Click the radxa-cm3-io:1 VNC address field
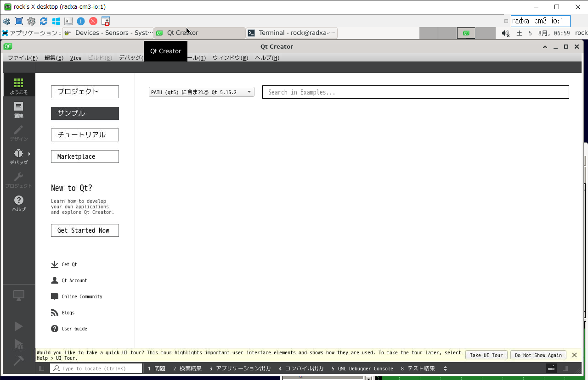Image resolution: width=588 pixels, height=380 pixels. [x=540, y=21]
